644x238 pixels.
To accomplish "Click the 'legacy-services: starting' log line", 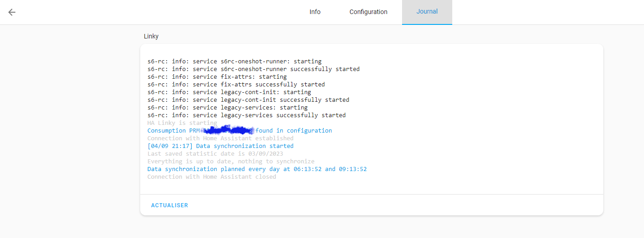I will pyautogui.click(x=227, y=108).
